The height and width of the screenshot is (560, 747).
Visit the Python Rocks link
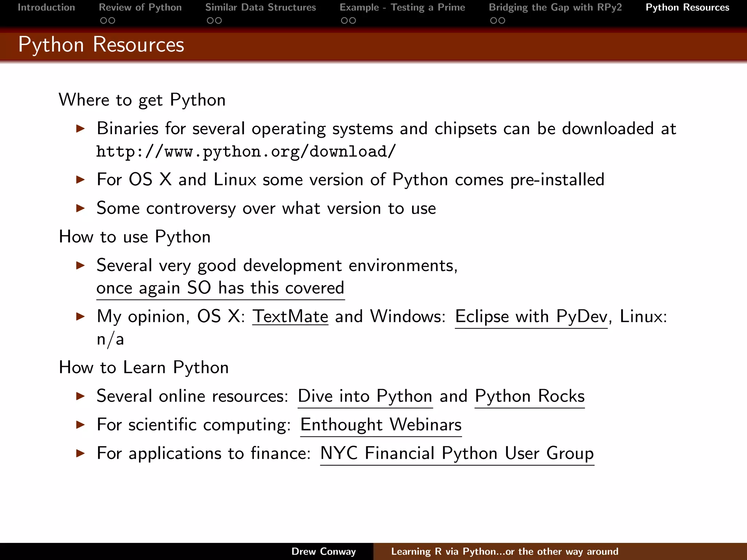point(530,396)
